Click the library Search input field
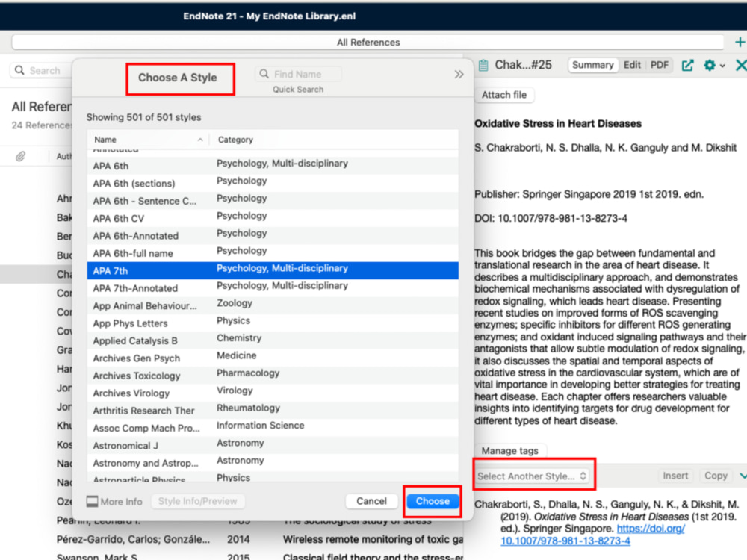 tap(40, 70)
